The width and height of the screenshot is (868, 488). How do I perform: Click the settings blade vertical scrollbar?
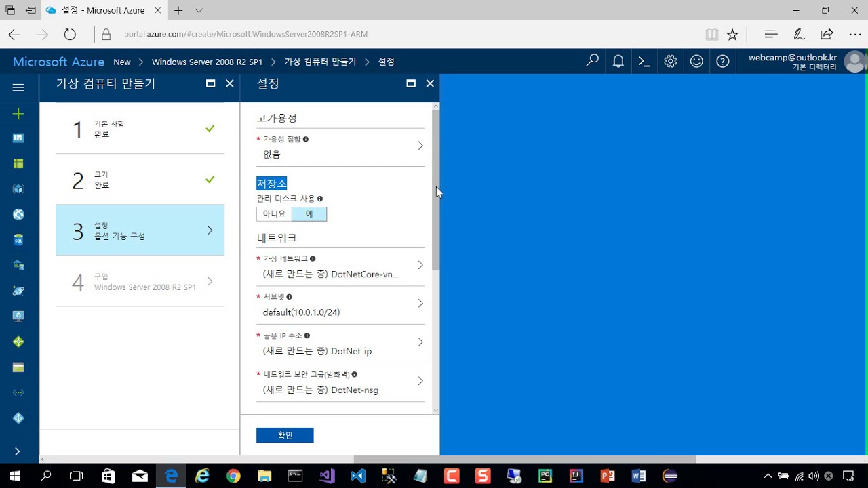(435, 190)
